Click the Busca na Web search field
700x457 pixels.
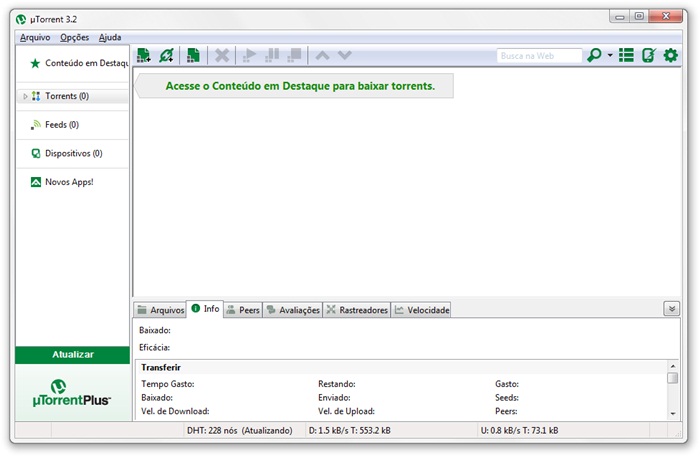539,56
